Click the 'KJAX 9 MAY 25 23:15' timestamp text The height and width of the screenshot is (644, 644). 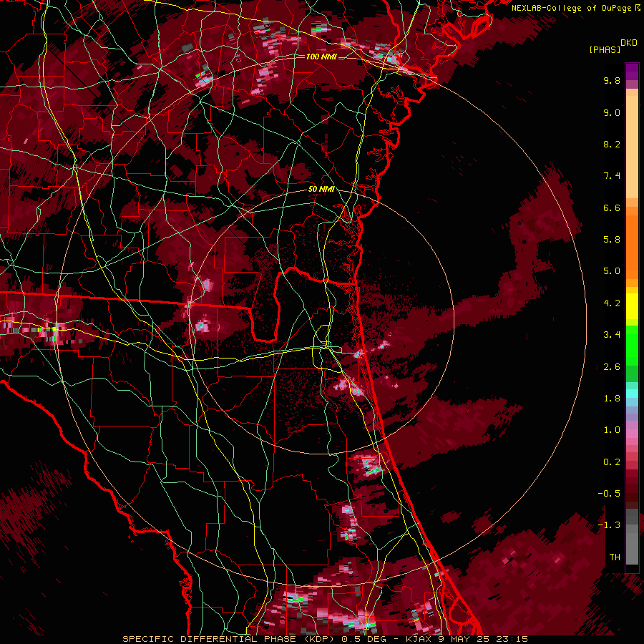467,639
